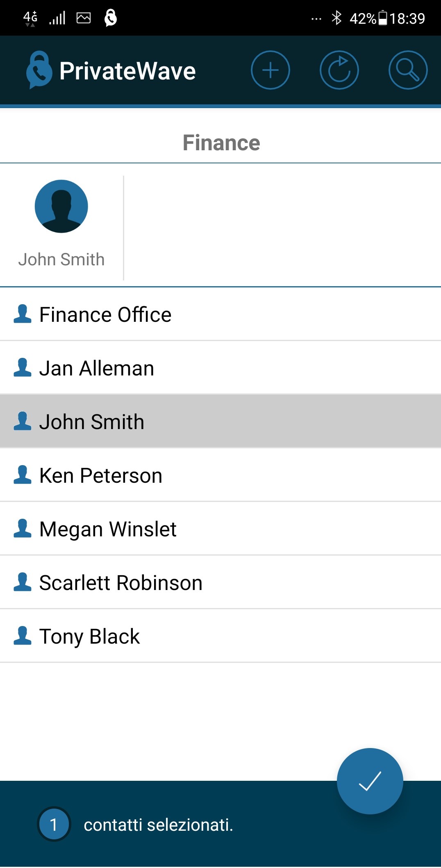This screenshot has height=868, width=441.
Task: Tap the PrivateWave app title text
Action: tap(127, 71)
